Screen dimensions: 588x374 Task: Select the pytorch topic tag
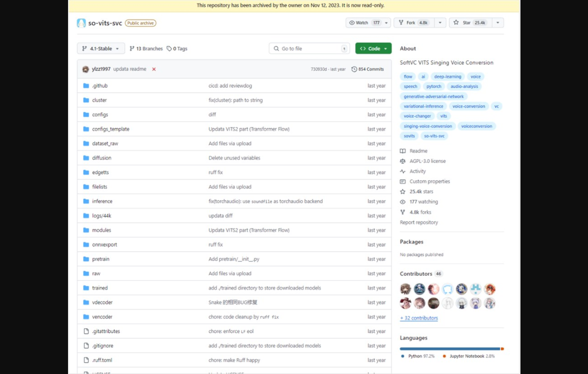(434, 86)
